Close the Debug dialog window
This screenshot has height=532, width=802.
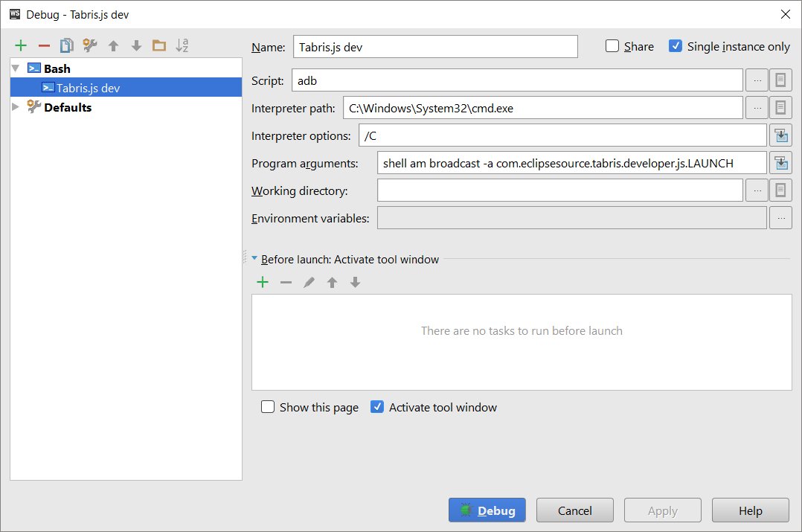[786, 14]
